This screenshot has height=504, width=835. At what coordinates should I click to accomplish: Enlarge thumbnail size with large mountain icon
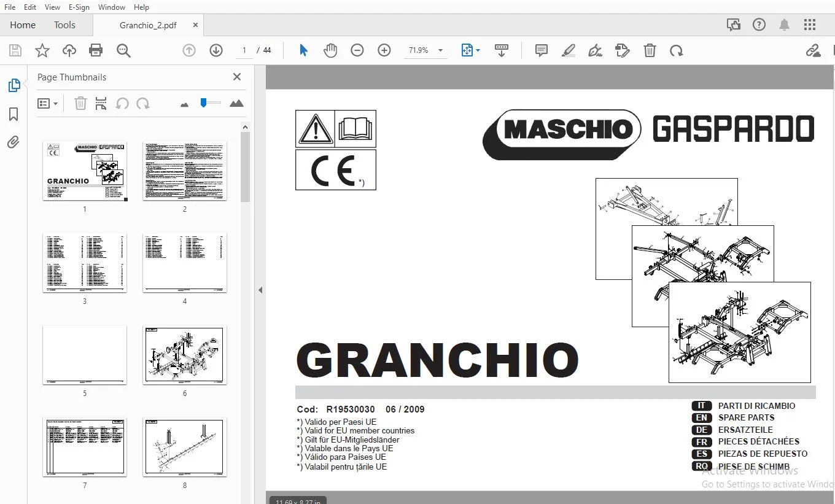[x=236, y=104]
